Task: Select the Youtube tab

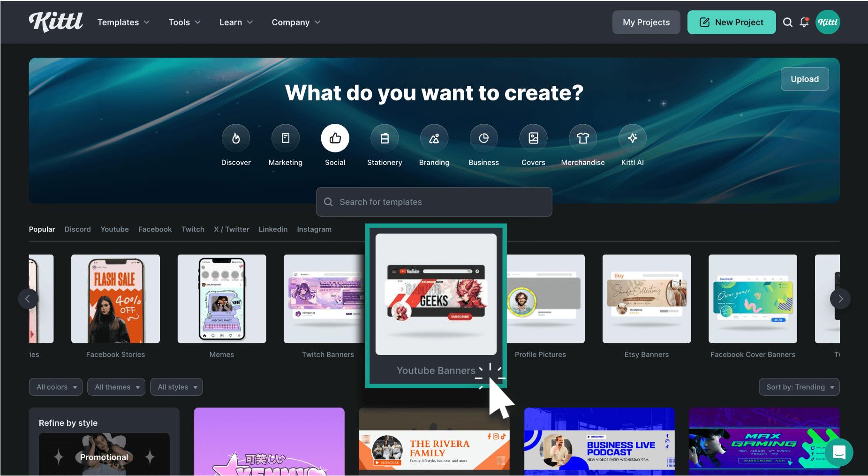Action: pyautogui.click(x=114, y=229)
